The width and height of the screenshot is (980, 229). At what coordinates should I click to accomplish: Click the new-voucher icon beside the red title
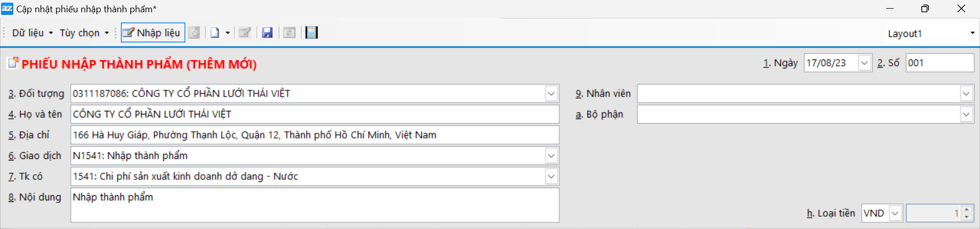pos(13,63)
